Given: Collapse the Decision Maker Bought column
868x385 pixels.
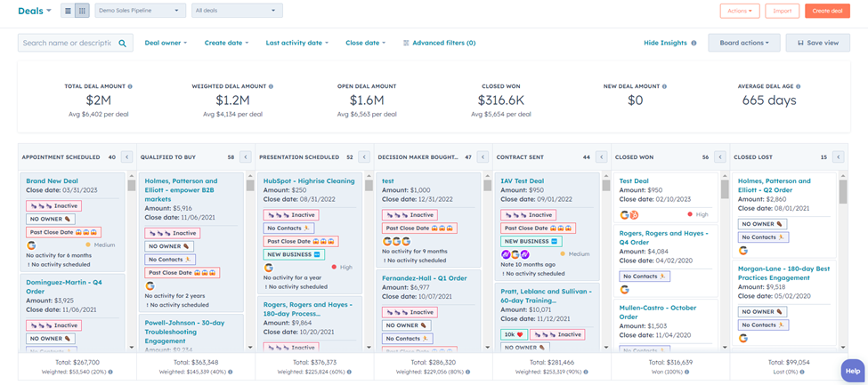Looking at the screenshot, I should point(483,157).
